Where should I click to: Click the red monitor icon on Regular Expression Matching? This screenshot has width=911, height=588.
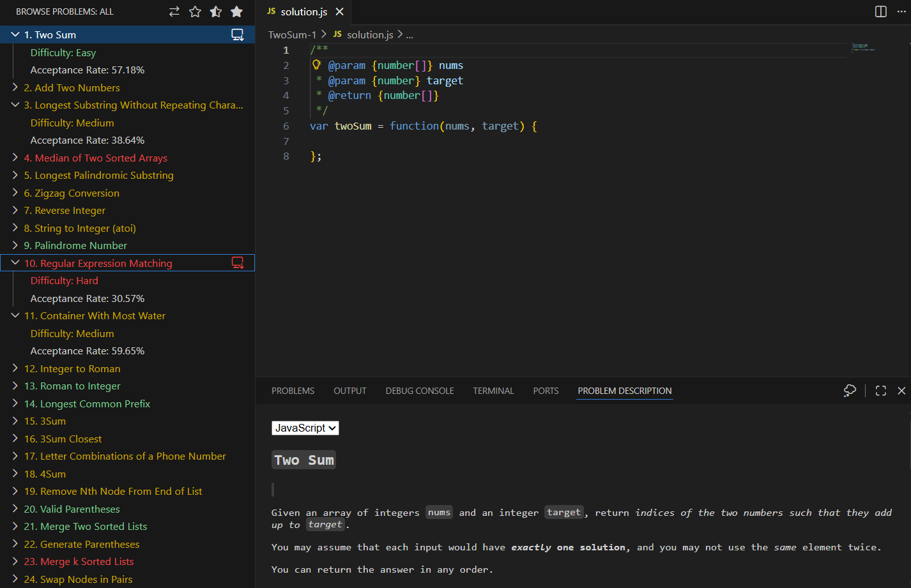[238, 263]
